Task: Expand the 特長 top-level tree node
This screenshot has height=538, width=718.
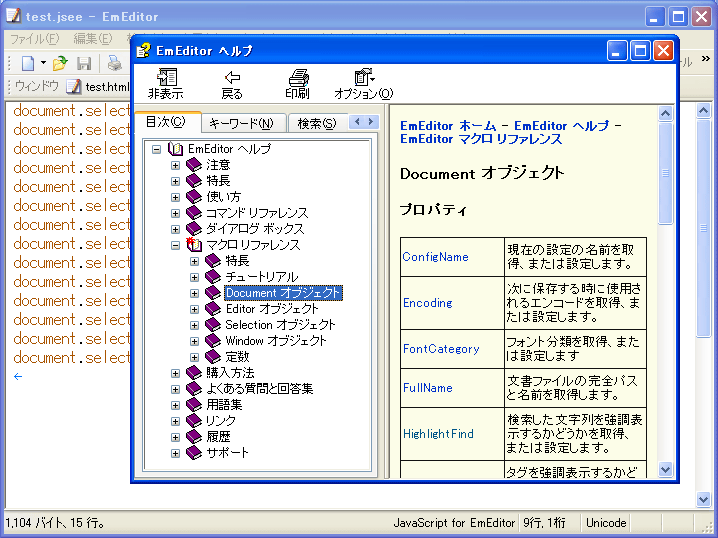Action: coord(175,181)
